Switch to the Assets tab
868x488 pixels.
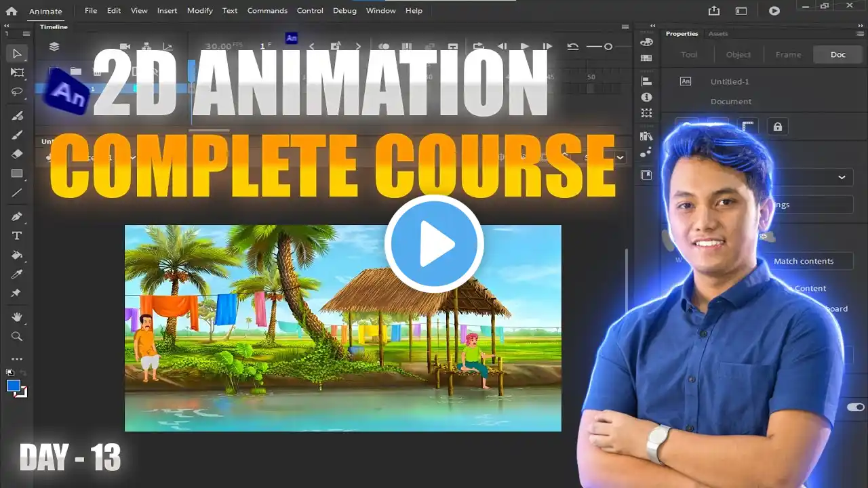[x=718, y=34]
